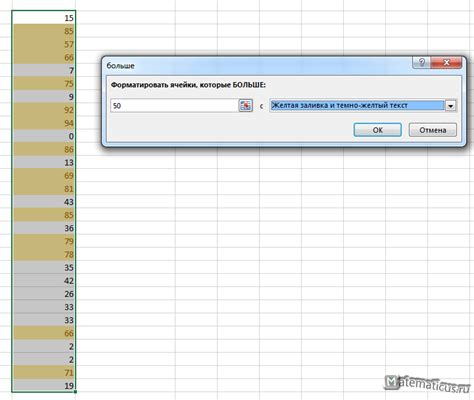Select the cell with value 0
This screenshot has width=474, height=400.
pyautogui.click(x=44, y=136)
